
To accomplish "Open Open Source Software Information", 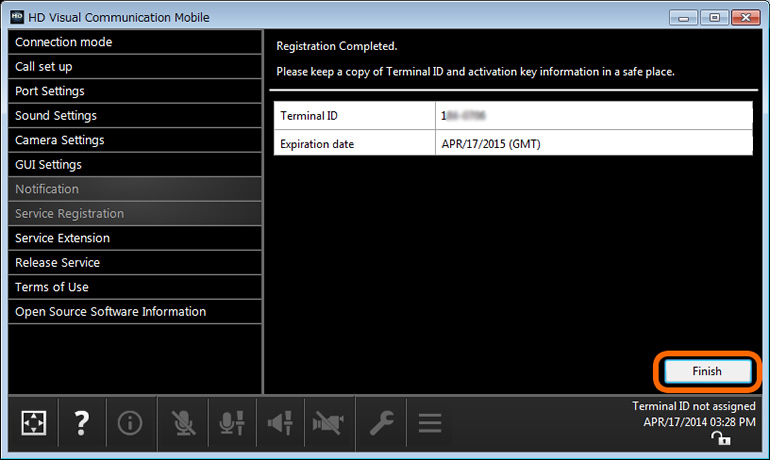I will (135, 312).
